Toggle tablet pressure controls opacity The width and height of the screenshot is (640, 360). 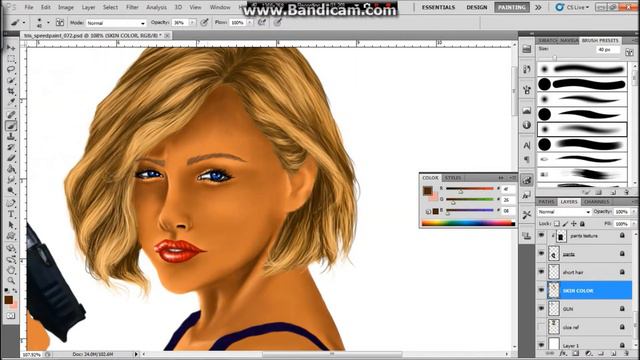(x=204, y=23)
